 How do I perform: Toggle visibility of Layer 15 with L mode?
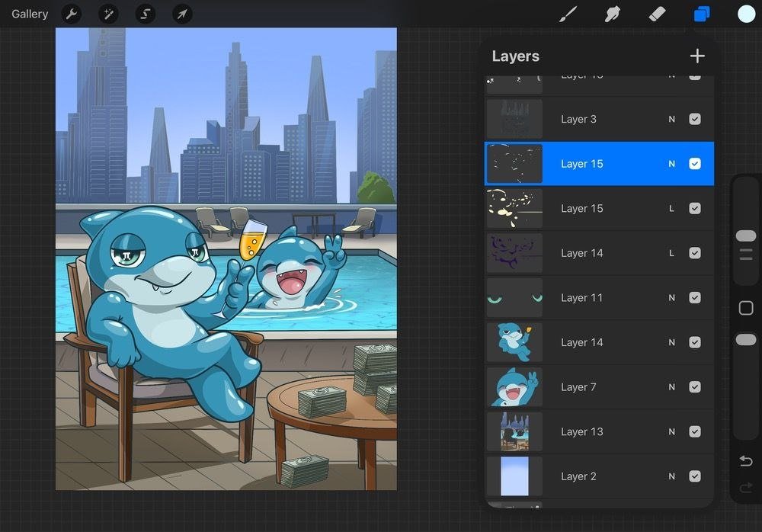pos(695,209)
